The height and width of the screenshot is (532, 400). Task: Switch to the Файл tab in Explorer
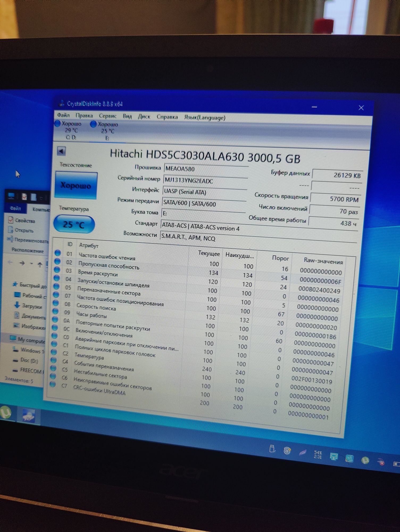pos(15,208)
